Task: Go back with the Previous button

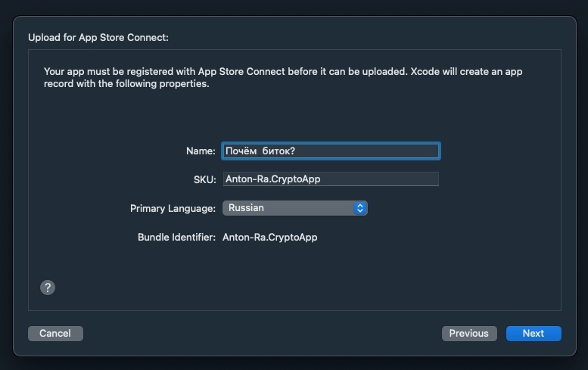Action: coord(469,334)
